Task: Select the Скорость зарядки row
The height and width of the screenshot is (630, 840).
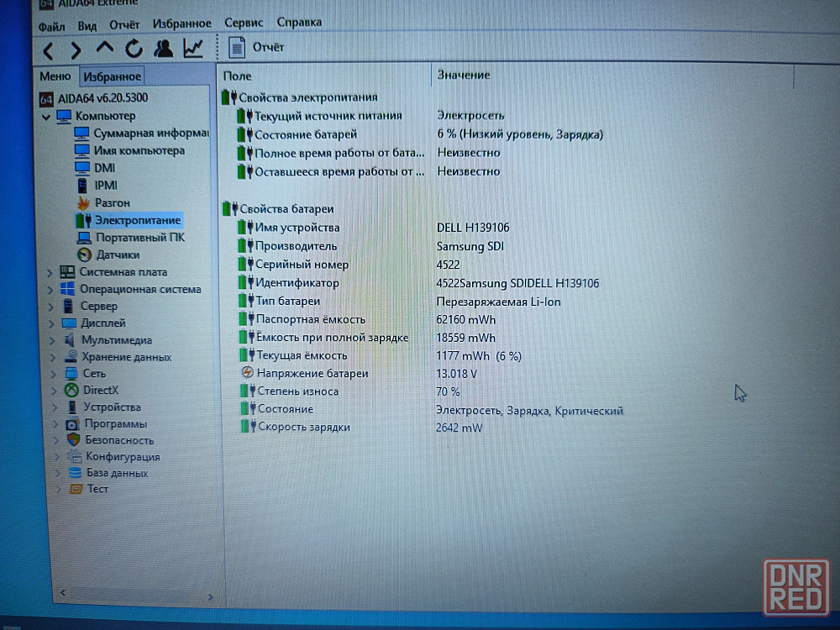Action: coord(362,428)
